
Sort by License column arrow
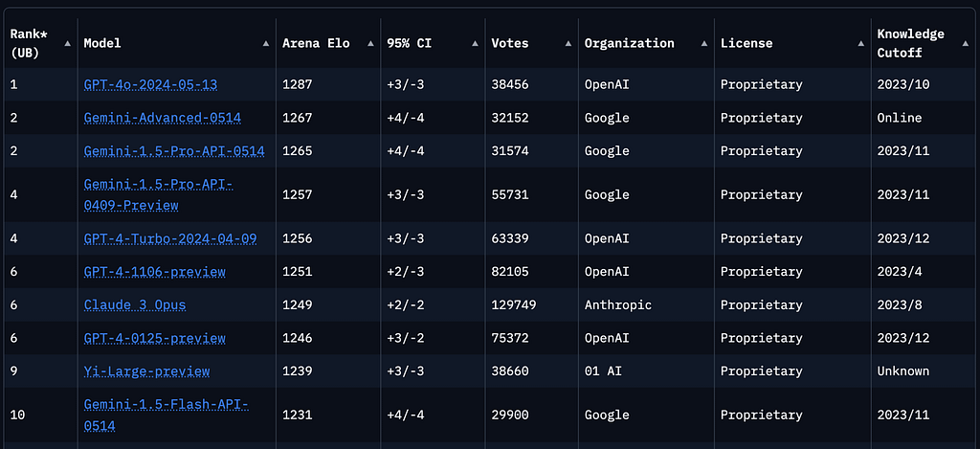tap(860, 44)
